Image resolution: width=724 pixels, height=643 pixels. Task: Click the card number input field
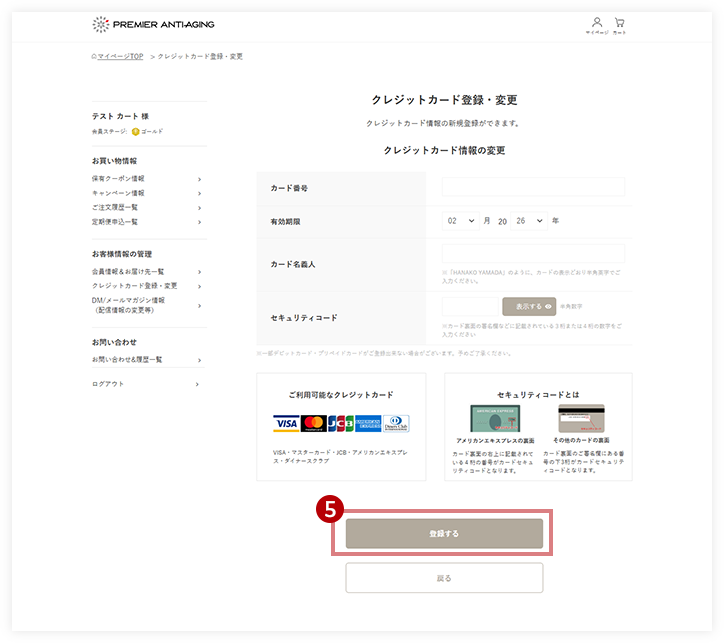533,187
